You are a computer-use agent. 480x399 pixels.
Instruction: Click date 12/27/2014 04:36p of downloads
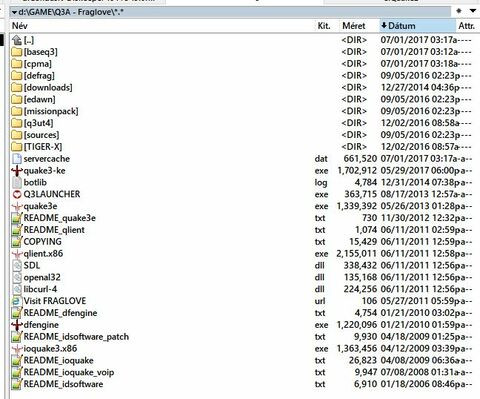point(420,88)
